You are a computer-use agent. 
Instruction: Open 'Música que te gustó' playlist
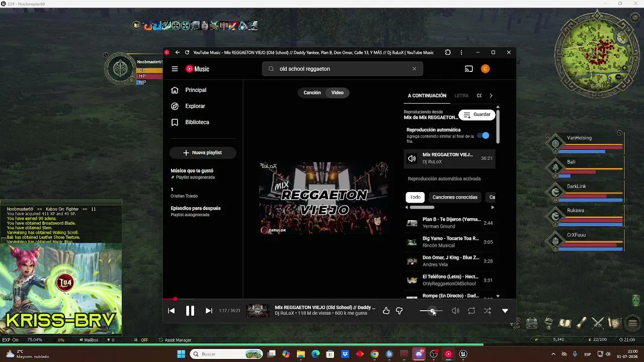(x=202, y=173)
